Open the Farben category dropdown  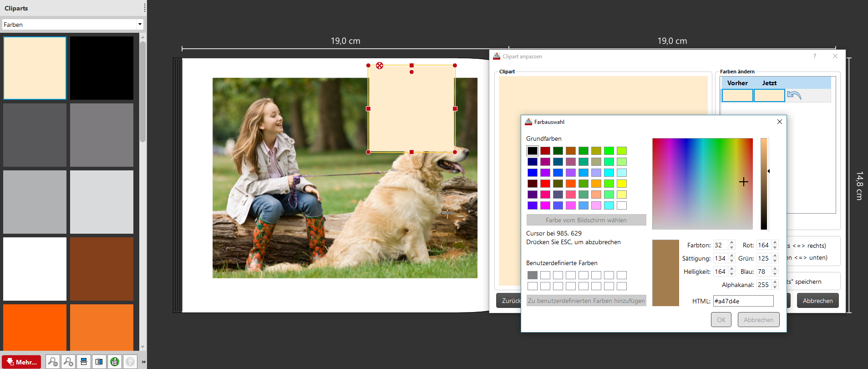point(140,24)
